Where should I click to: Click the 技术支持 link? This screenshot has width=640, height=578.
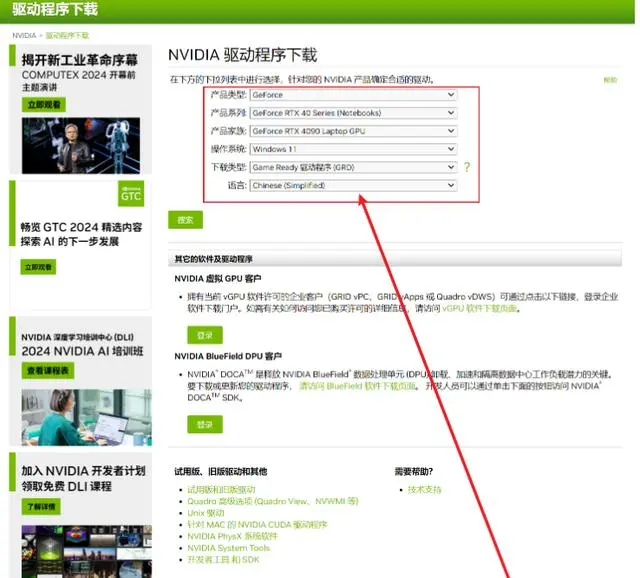(x=424, y=489)
